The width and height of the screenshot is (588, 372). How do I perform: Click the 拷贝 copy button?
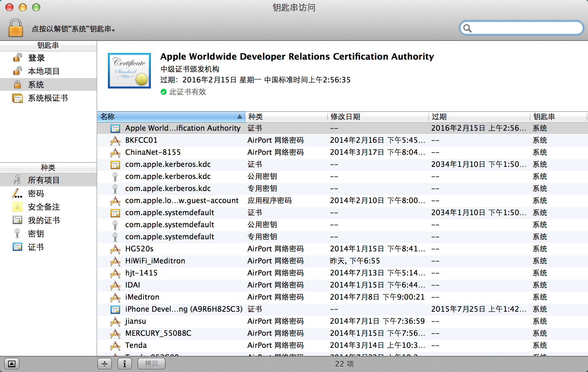pos(152,364)
